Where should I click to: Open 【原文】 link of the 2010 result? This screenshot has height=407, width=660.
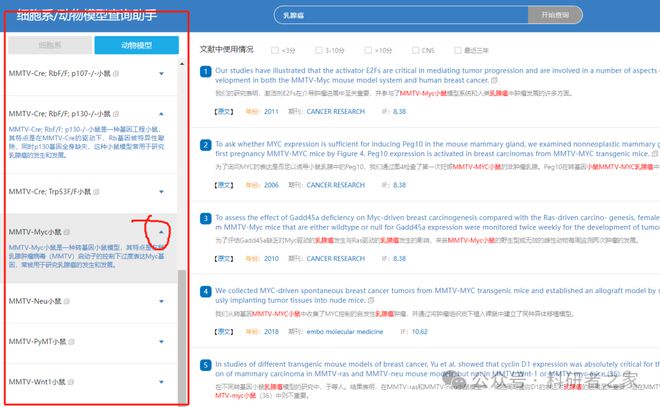coord(224,259)
